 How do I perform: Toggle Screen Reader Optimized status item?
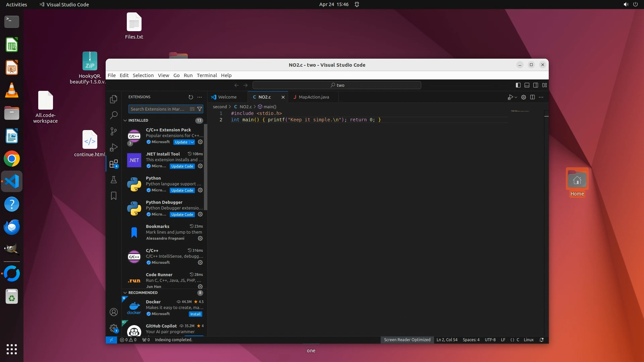(x=407, y=340)
